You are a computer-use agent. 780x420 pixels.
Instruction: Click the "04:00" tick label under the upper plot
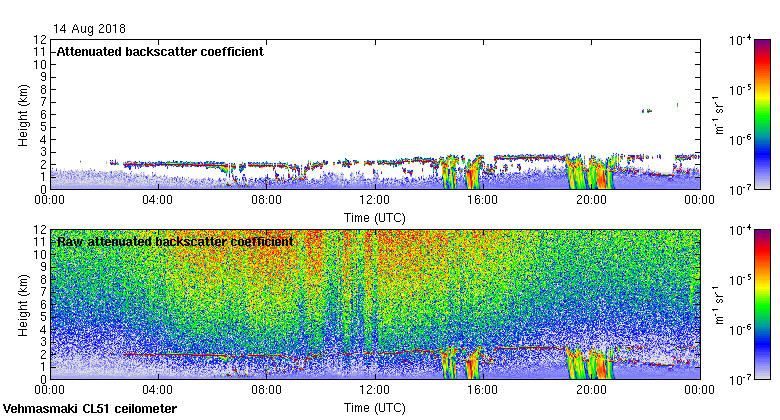tap(158, 200)
